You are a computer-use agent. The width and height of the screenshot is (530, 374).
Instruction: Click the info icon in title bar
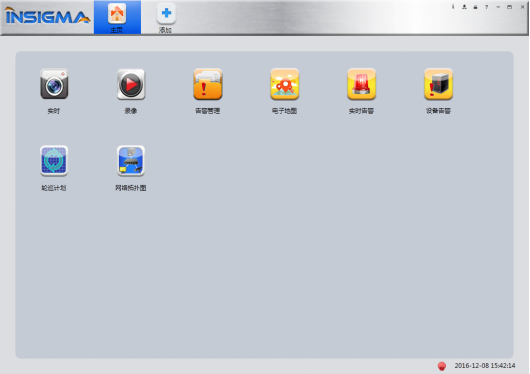[453, 7]
